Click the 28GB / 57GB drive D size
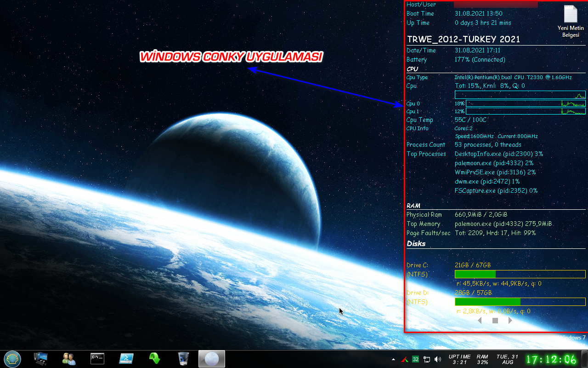 click(473, 293)
